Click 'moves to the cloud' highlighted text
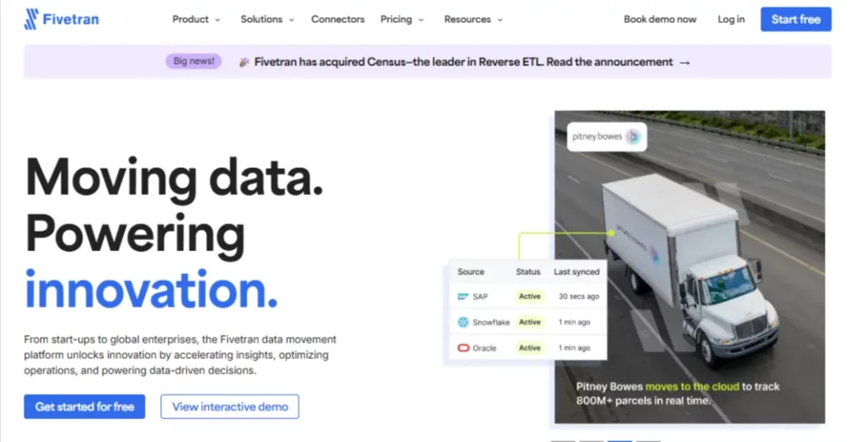868x442 pixels. pyautogui.click(x=692, y=387)
